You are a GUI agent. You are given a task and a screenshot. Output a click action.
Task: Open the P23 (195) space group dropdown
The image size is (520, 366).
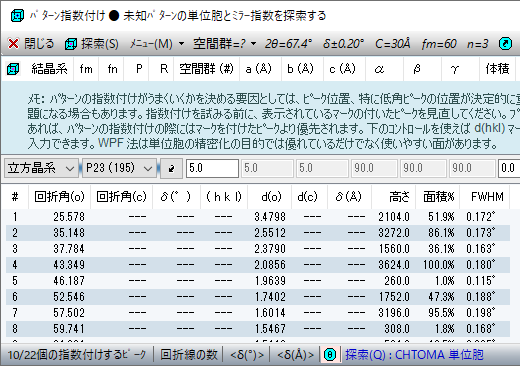click(119, 168)
